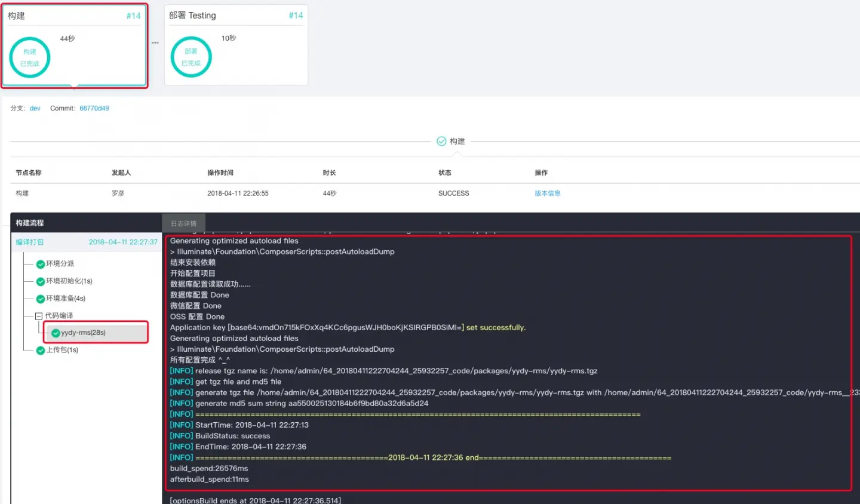
Task: Click the 发起人 column header
Action: pyautogui.click(x=121, y=173)
